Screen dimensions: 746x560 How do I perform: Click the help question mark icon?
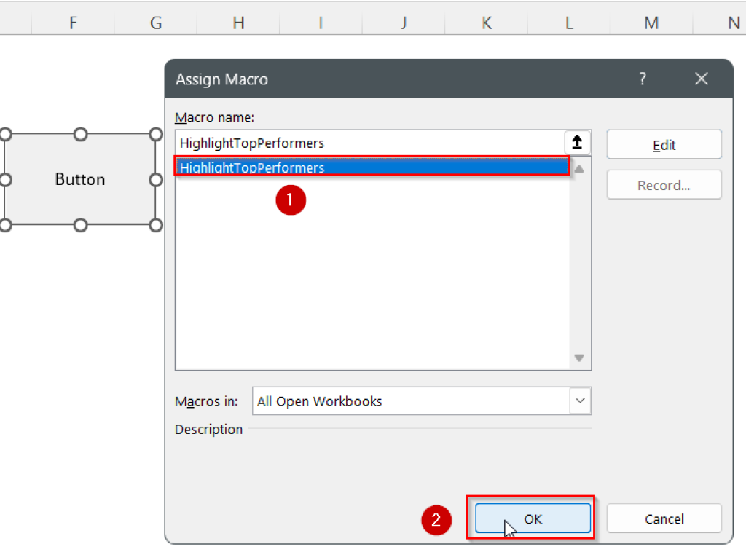[642, 79]
